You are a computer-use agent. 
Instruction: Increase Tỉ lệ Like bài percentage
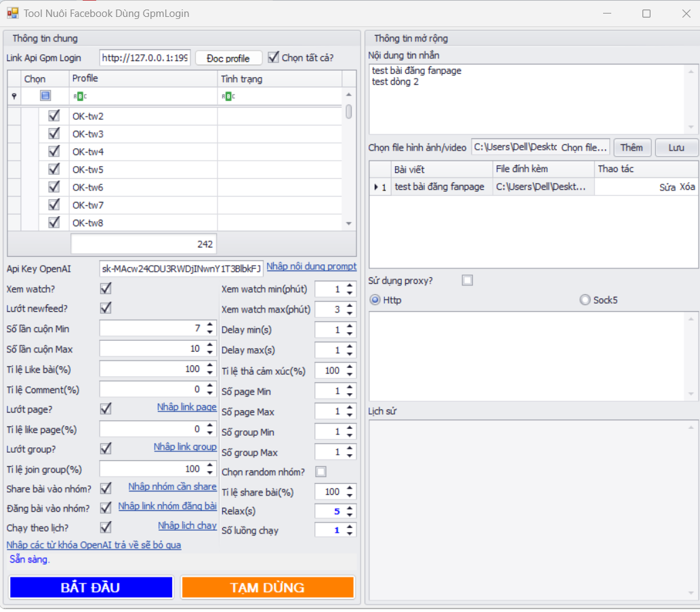(210, 365)
